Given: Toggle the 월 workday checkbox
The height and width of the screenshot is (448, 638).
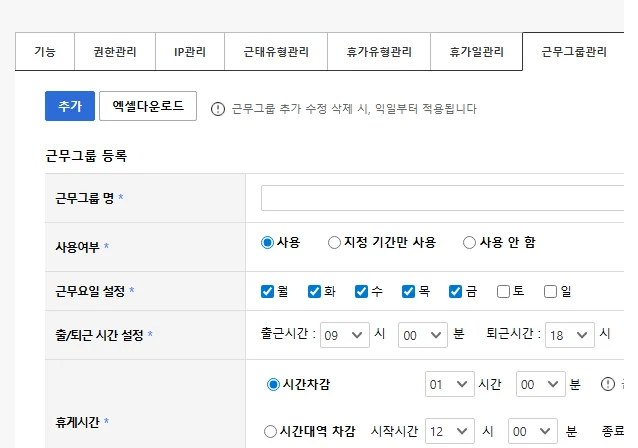Looking at the screenshot, I should coord(267,291).
